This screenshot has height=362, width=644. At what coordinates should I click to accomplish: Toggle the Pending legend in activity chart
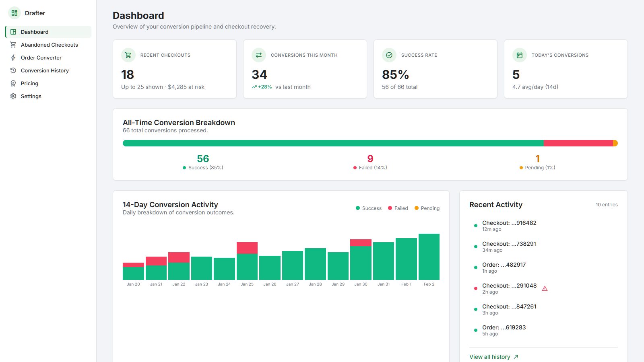[x=427, y=208]
